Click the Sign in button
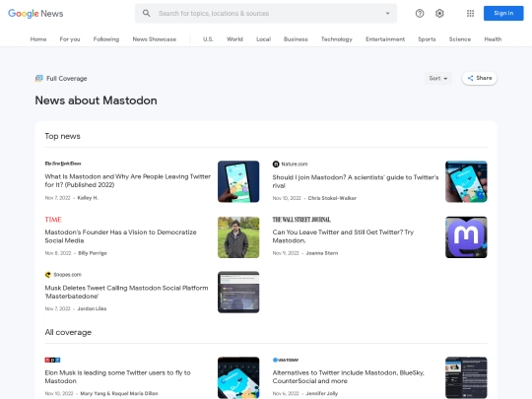532x399 pixels. point(503,13)
